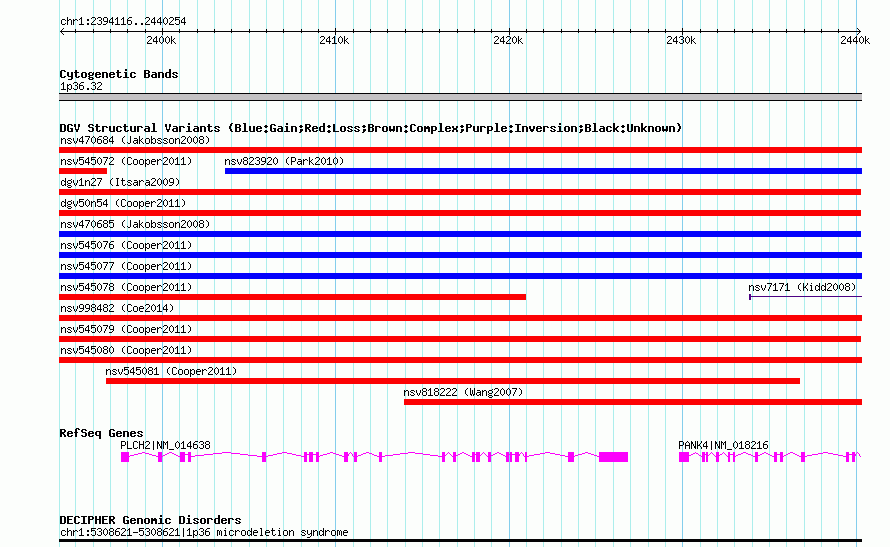This screenshot has width=890, height=547.
Task: Click the nsv823920 (Park2010) label
Action: pyautogui.click(x=284, y=161)
